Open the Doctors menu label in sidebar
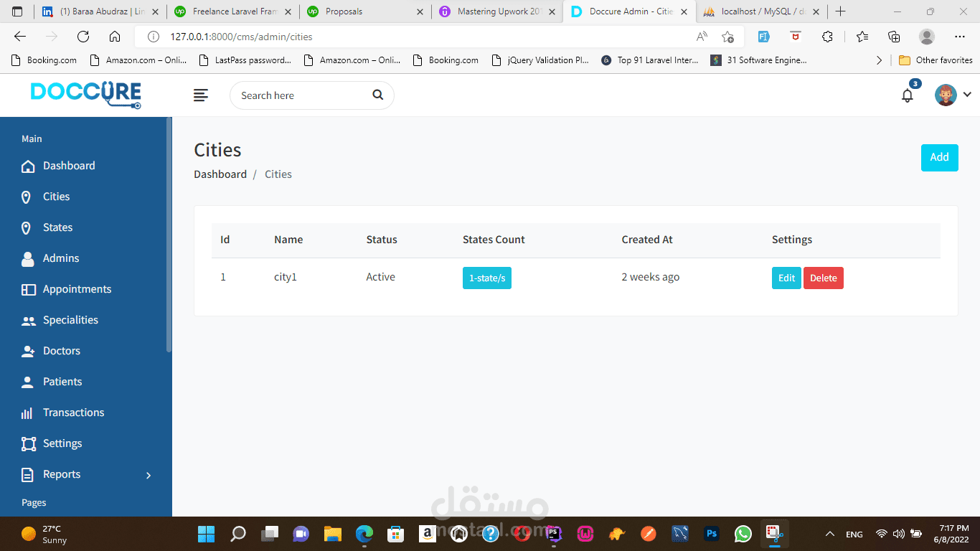The image size is (980, 551). 62,351
